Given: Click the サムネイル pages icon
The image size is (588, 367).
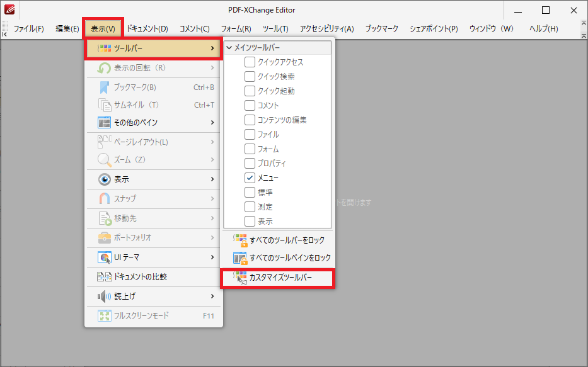Looking at the screenshot, I should (x=104, y=105).
